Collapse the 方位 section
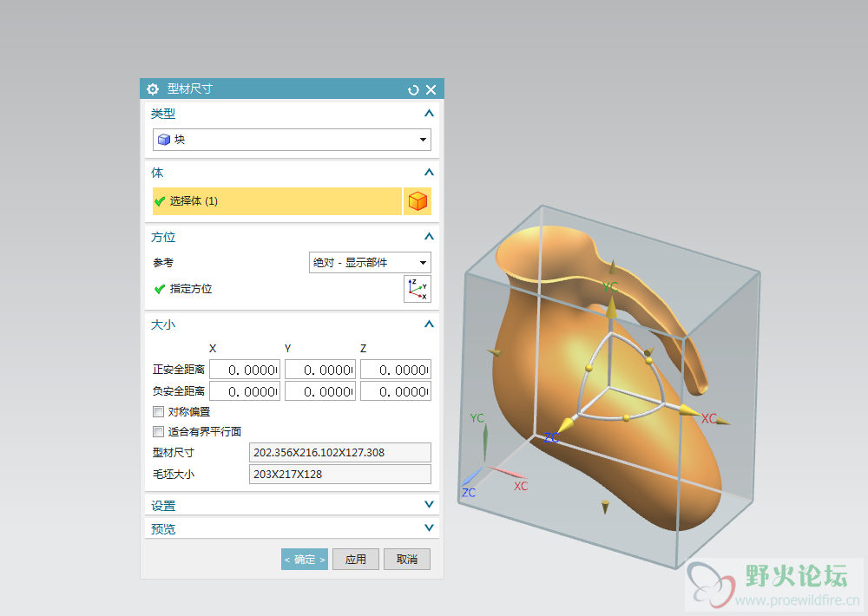 429,237
